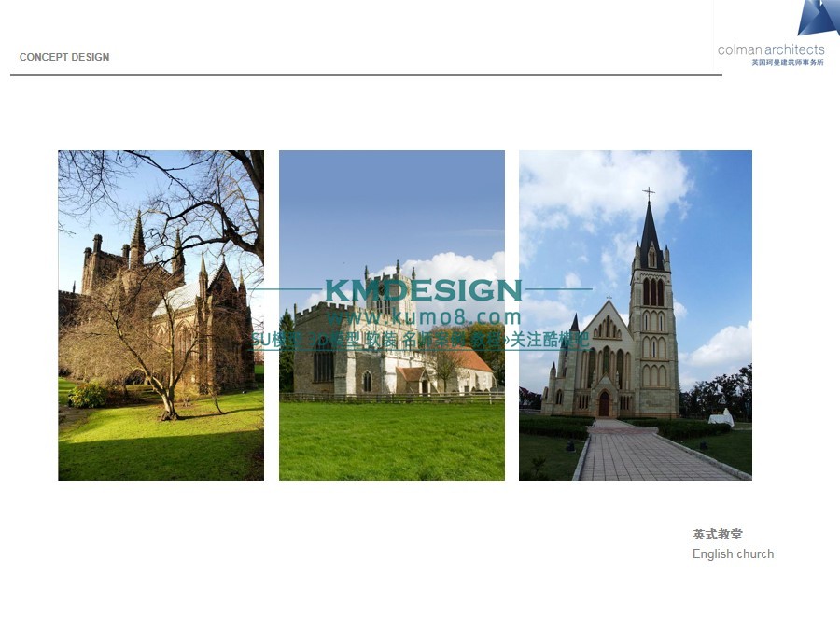Click the blue triangular Colman logo icon

point(818,18)
